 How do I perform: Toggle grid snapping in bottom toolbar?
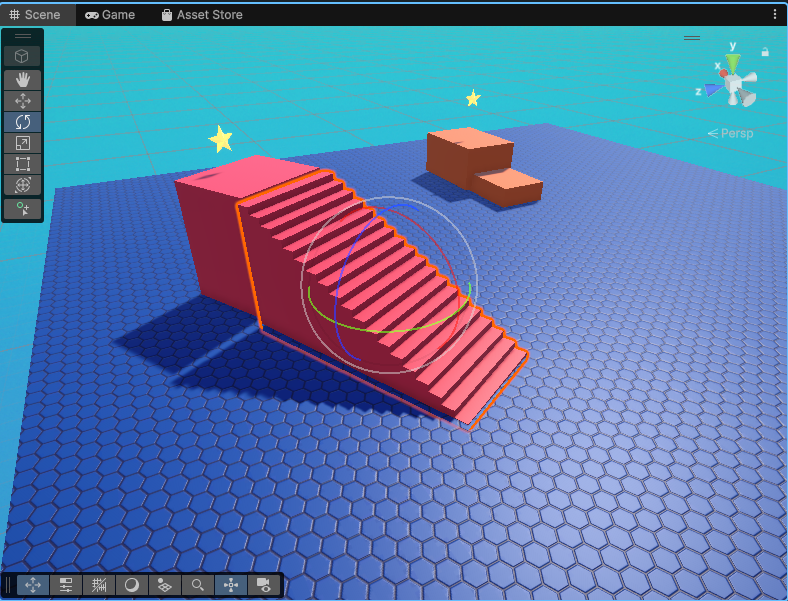click(x=99, y=585)
